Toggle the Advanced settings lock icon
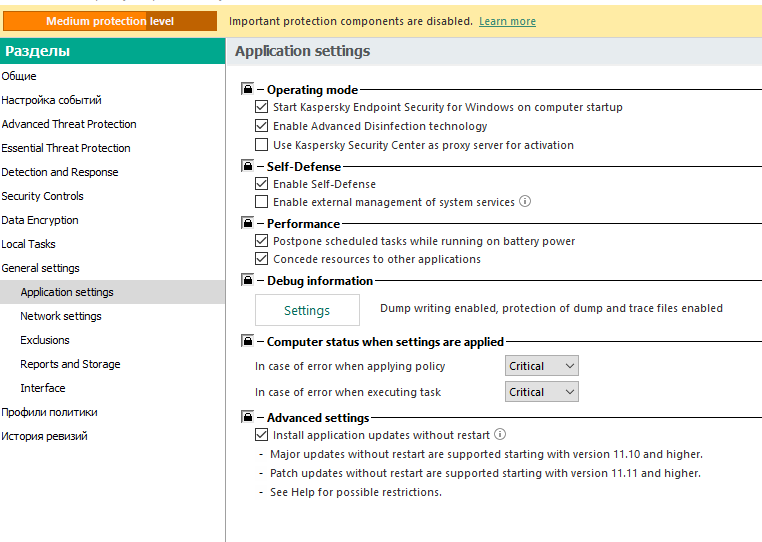This screenshot has width=762, height=542. (x=247, y=417)
